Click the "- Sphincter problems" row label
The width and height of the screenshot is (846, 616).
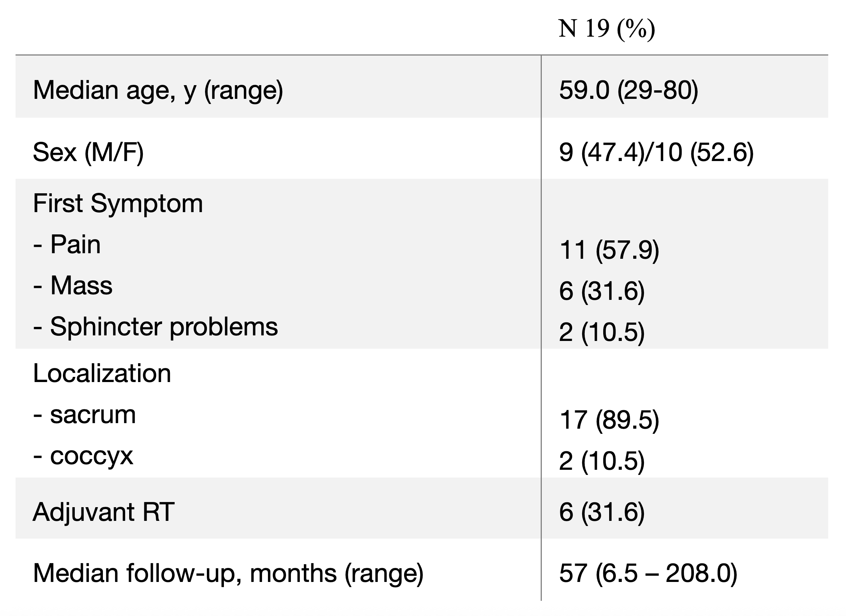point(155,327)
